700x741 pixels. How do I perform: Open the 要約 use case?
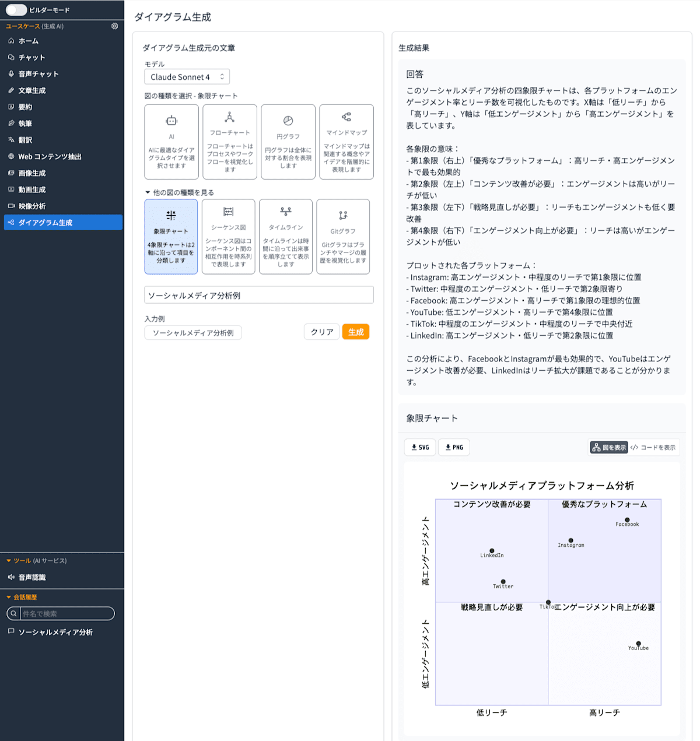pos(63,107)
